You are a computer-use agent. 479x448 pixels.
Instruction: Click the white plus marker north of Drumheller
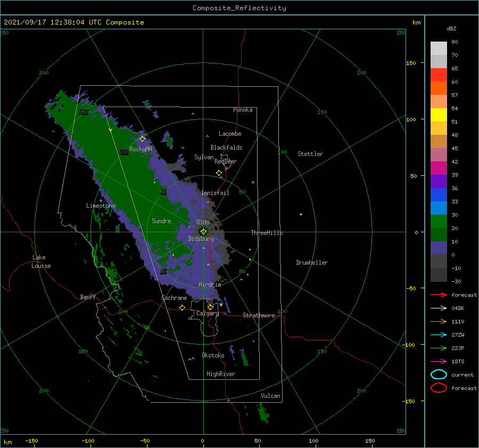[301, 214]
